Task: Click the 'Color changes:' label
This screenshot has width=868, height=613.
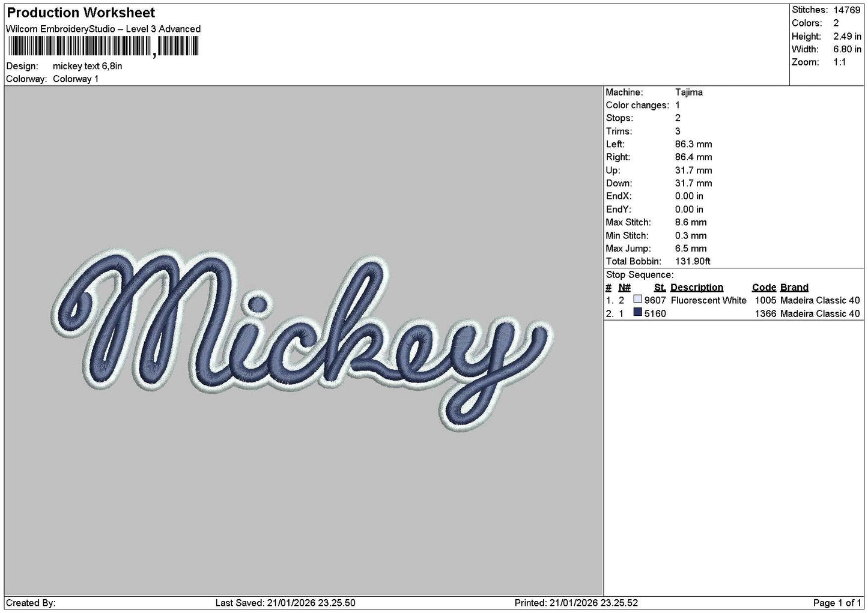Action: click(637, 105)
